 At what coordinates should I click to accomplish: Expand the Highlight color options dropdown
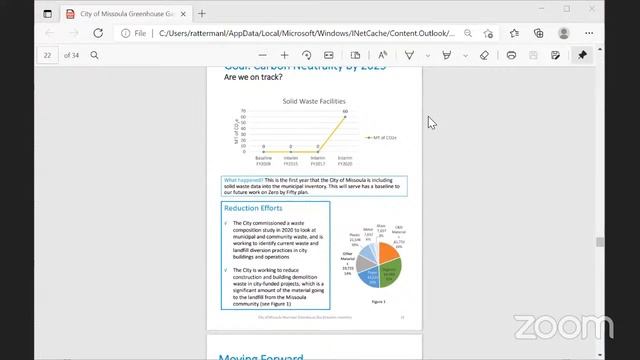point(465,56)
